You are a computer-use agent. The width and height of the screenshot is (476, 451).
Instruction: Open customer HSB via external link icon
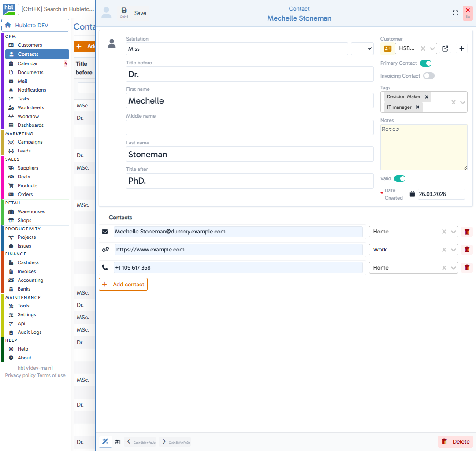(445, 48)
